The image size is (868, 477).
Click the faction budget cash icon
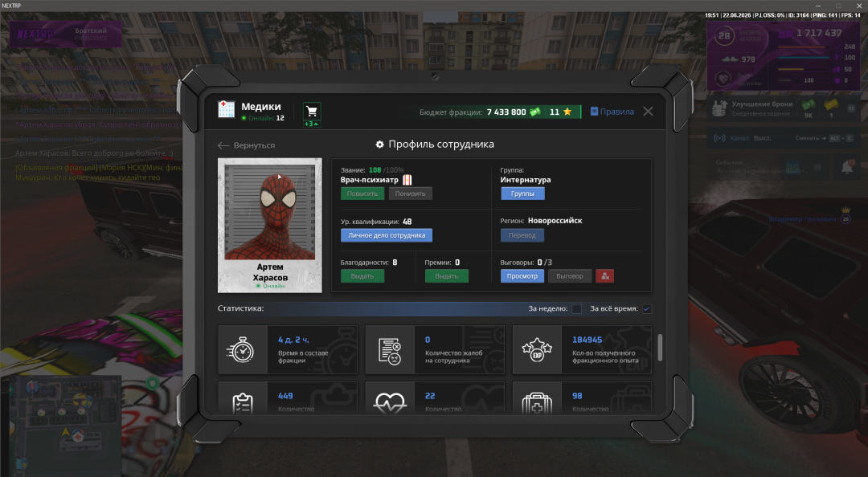(x=534, y=112)
